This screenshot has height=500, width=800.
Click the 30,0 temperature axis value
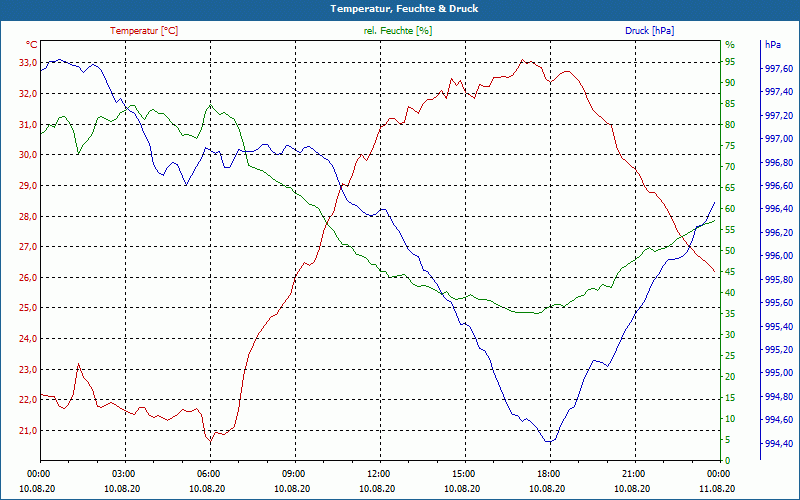(28, 155)
